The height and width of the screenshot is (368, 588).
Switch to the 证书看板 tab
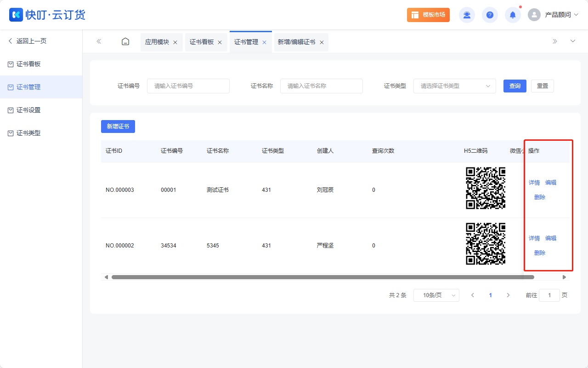pyautogui.click(x=202, y=42)
